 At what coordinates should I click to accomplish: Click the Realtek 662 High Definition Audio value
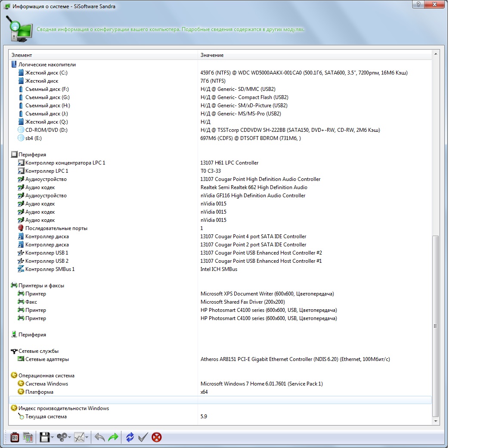pyautogui.click(x=254, y=187)
